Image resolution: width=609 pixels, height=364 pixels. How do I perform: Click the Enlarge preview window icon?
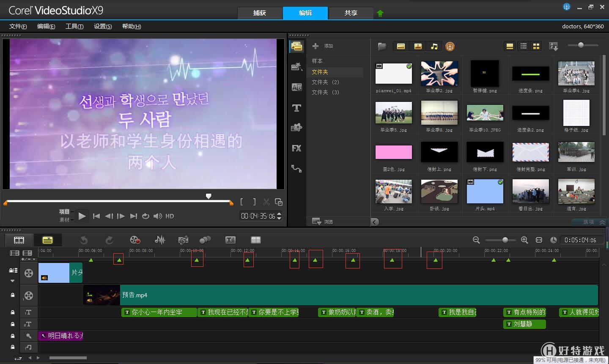point(279,202)
